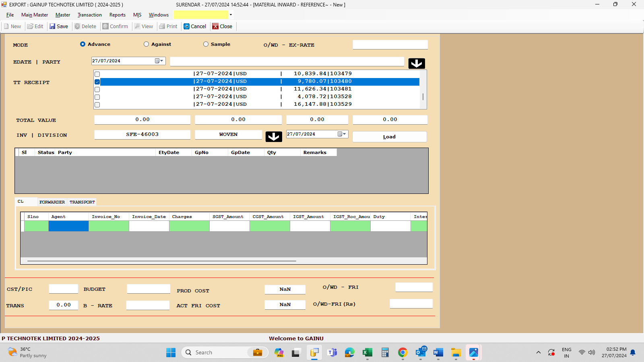Screen dimensions: 644x362
Task: Check the TT receipt 103479 checkbox
Action: click(x=97, y=74)
